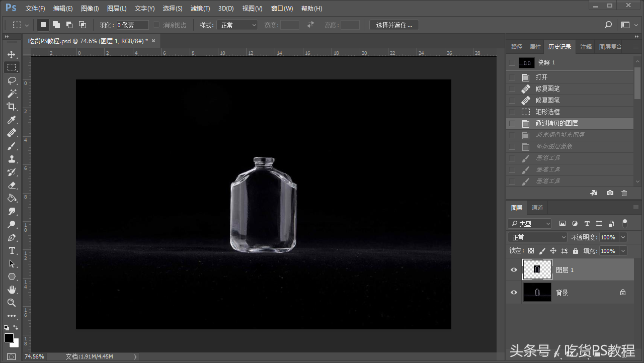Select the Hand tool

pyautogui.click(x=12, y=290)
